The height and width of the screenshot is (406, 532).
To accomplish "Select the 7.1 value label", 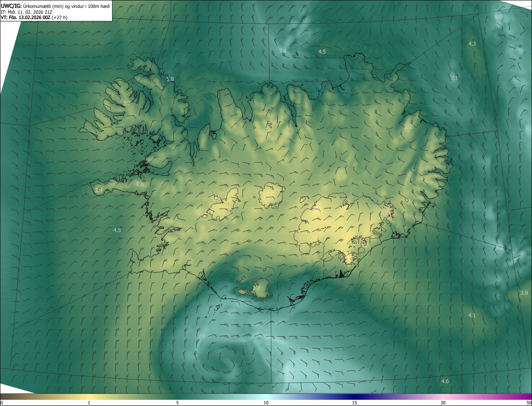I will click(x=454, y=78).
